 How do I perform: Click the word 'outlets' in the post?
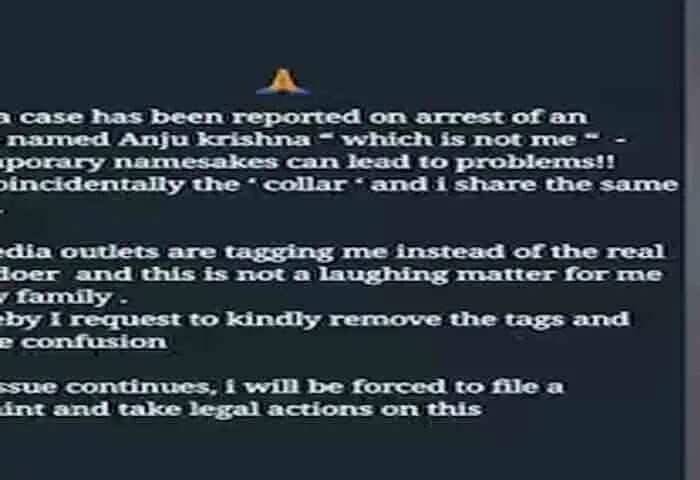point(109,252)
